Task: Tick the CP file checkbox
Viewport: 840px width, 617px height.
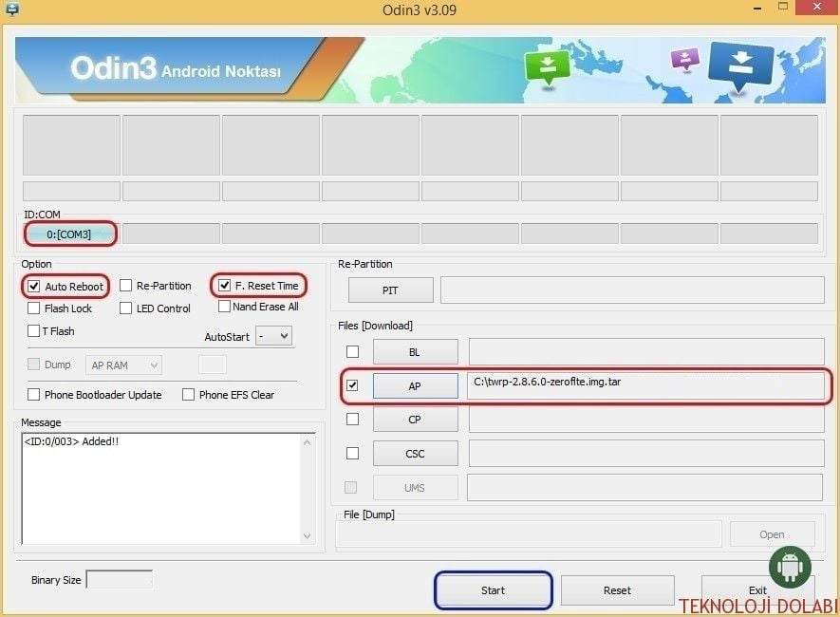Action: click(x=352, y=419)
